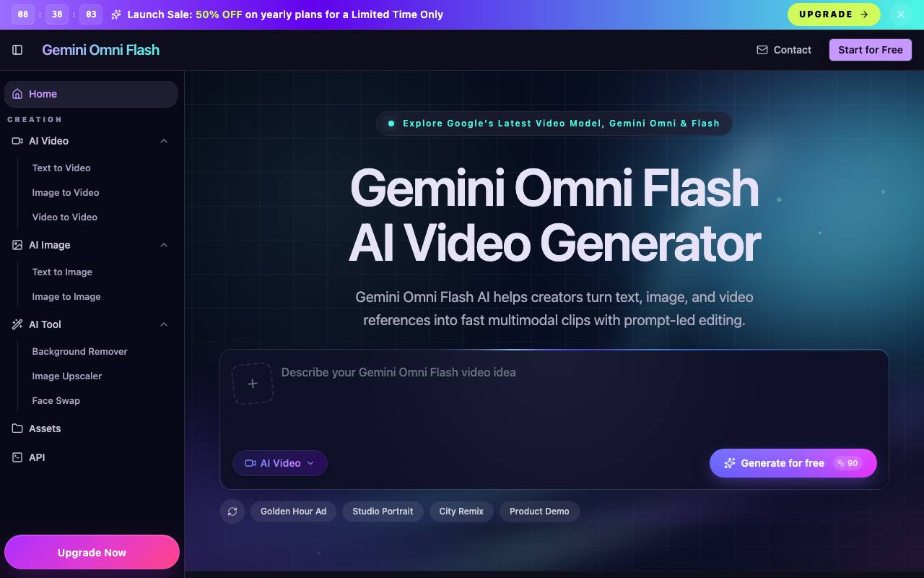Click the AI Video camera icon in sidebar
The height and width of the screenshot is (578, 924).
point(17,141)
